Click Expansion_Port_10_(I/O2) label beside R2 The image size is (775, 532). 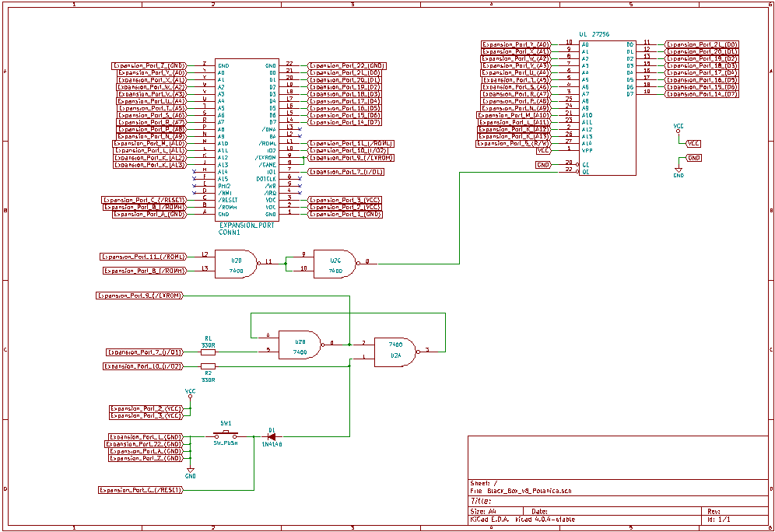coord(143,366)
